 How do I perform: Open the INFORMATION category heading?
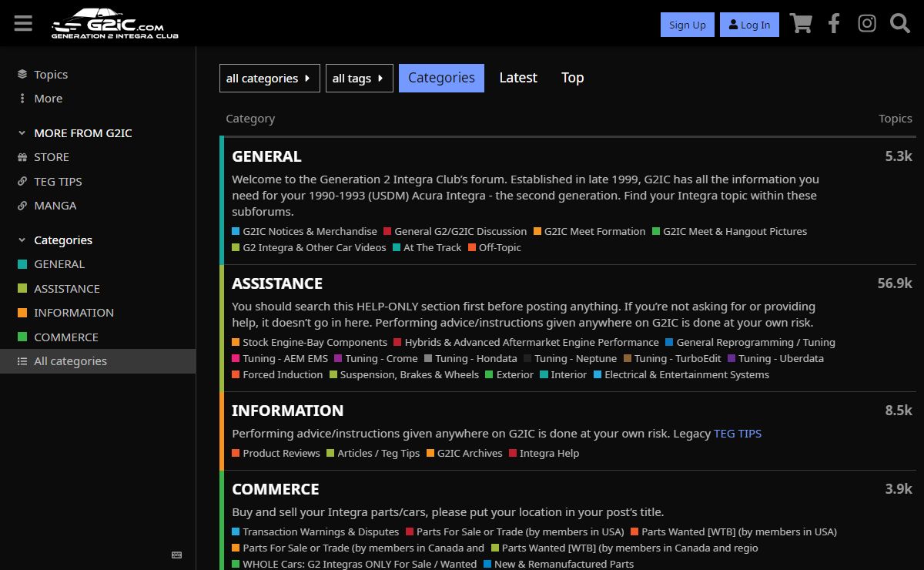click(x=288, y=411)
